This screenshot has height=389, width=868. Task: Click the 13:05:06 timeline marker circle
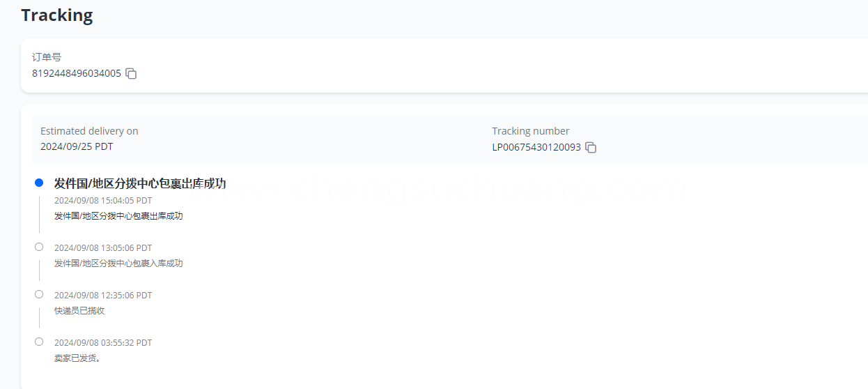coord(39,247)
